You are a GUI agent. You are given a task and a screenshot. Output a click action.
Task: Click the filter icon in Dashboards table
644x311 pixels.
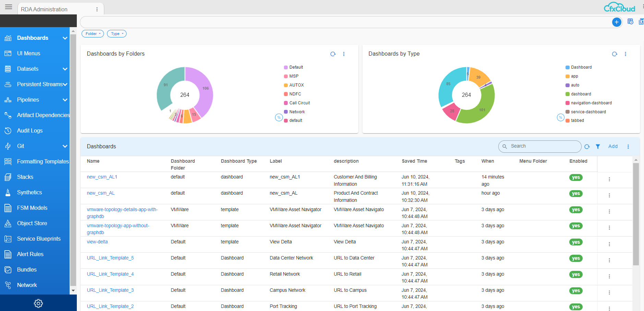coord(598,147)
